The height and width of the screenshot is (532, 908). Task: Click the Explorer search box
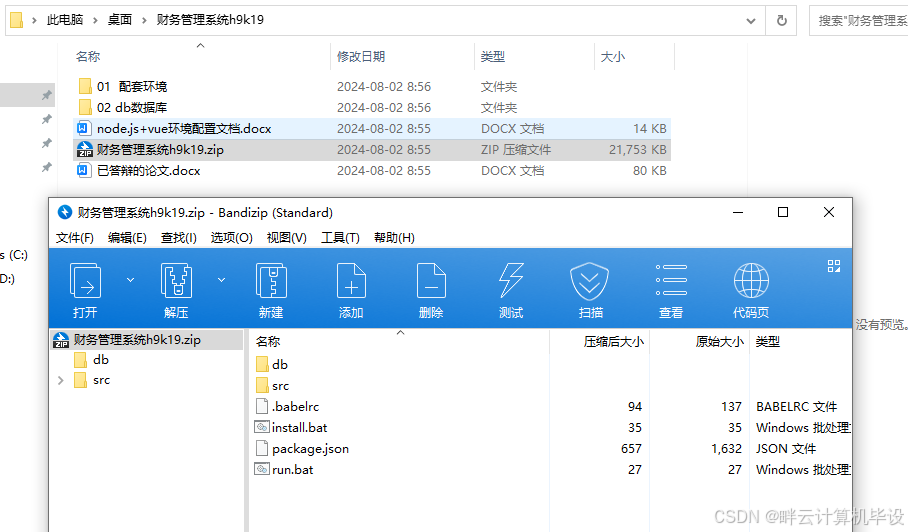click(859, 21)
